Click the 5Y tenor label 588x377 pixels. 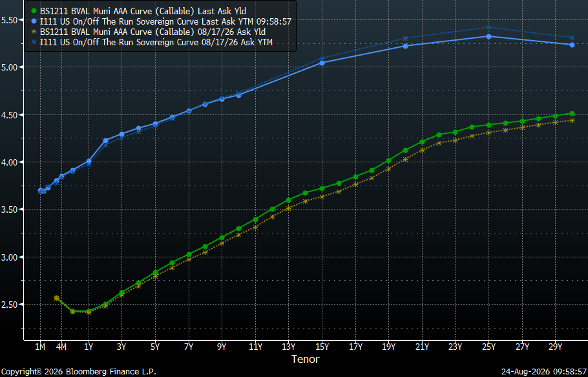[155, 347]
